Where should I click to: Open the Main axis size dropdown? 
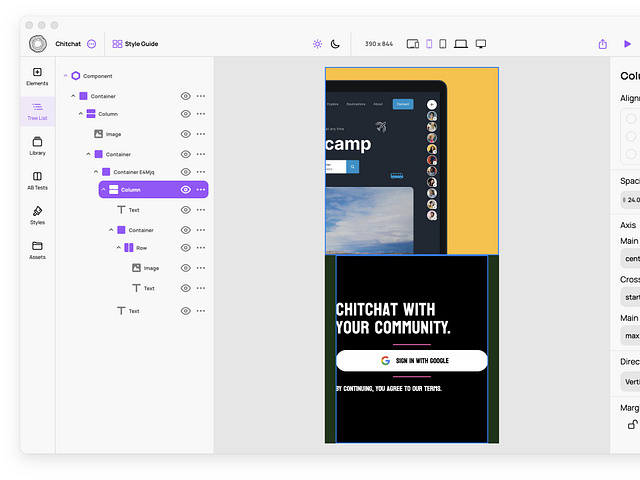click(x=630, y=336)
